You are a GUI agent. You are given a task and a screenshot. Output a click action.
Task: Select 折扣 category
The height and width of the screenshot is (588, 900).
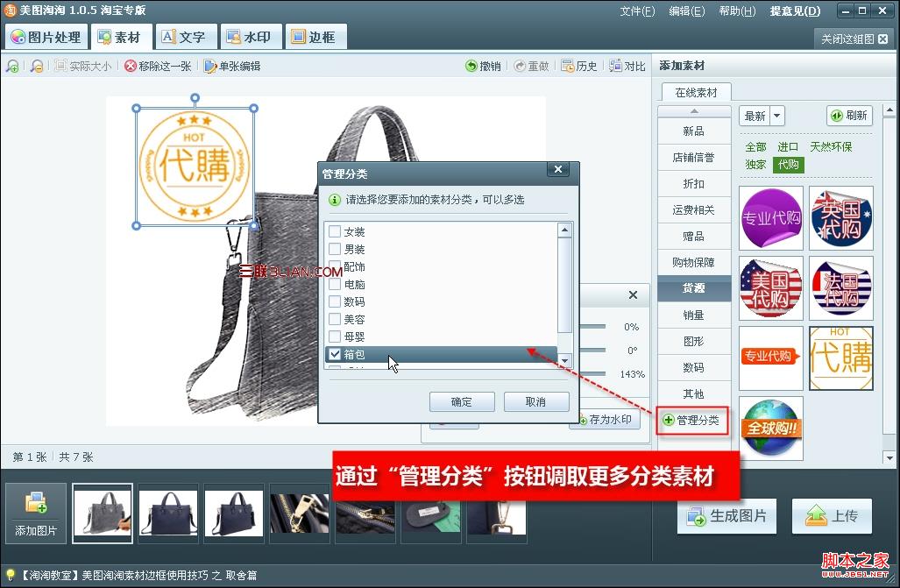point(694,184)
